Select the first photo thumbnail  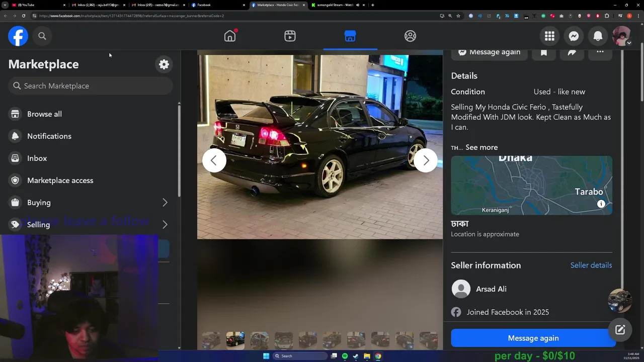(x=211, y=340)
